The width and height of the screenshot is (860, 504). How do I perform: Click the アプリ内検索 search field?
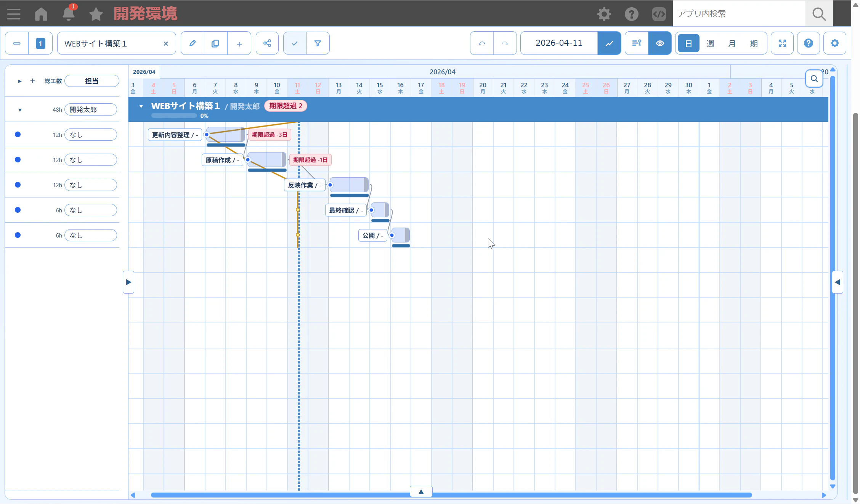click(x=739, y=14)
